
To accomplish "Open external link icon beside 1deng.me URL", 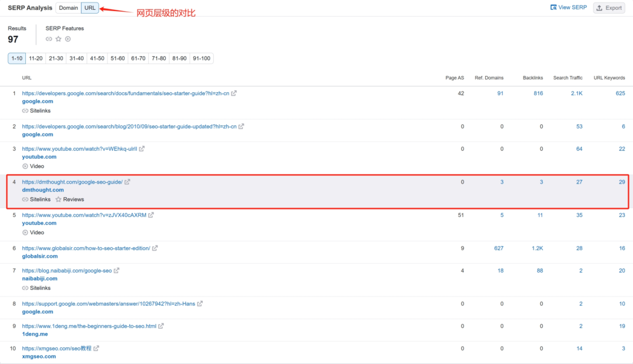I will 161,326.
